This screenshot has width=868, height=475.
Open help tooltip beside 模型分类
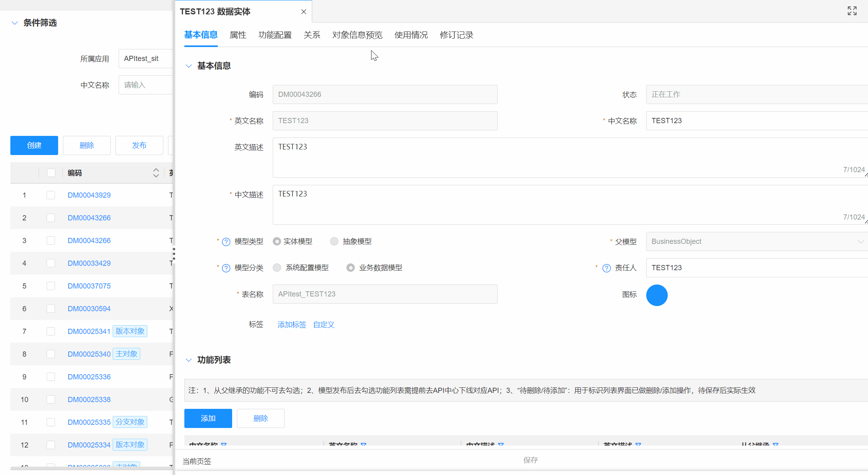point(226,268)
